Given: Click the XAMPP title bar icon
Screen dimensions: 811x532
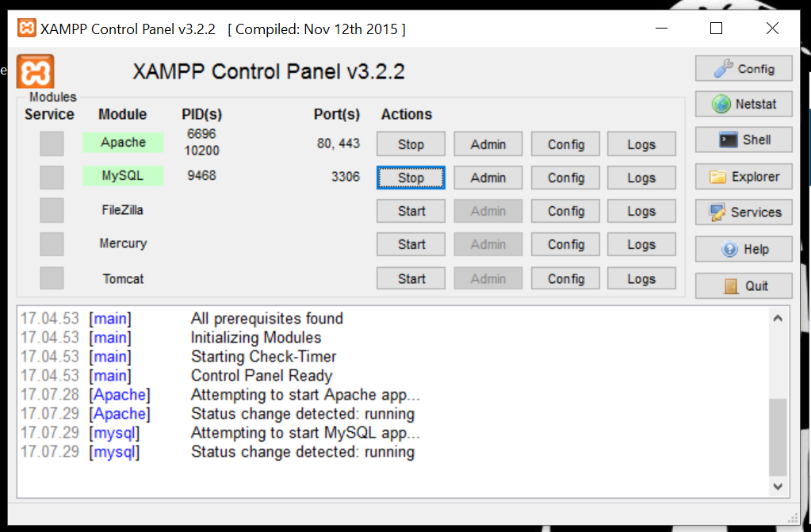Looking at the screenshot, I should pos(26,28).
